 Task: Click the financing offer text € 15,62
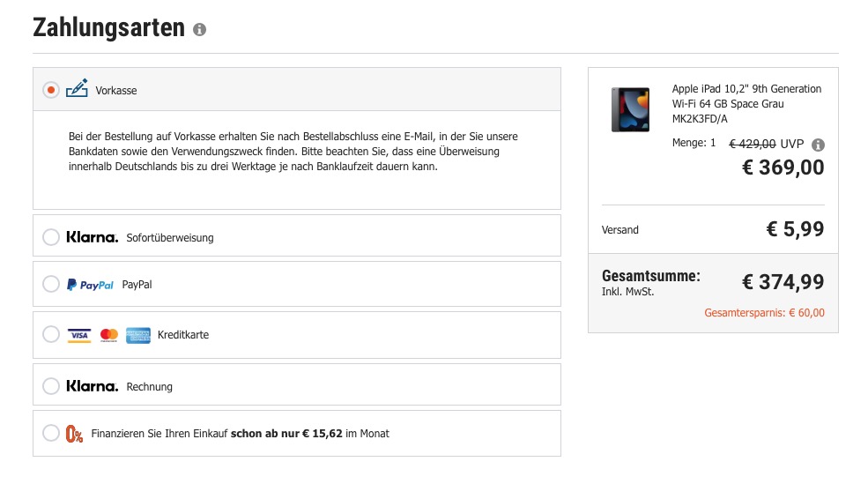point(323,434)
